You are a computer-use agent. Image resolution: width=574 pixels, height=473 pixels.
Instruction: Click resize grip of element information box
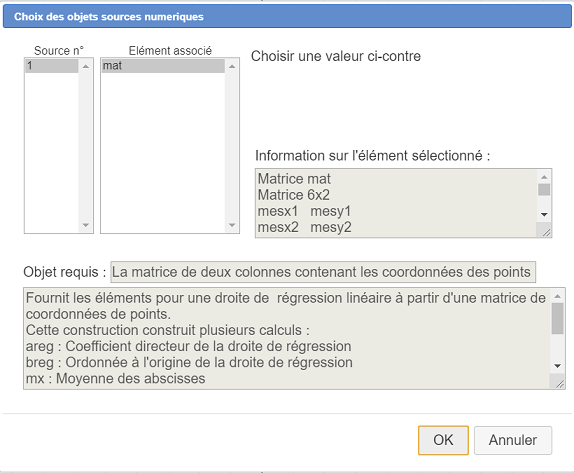pos(546,232)
